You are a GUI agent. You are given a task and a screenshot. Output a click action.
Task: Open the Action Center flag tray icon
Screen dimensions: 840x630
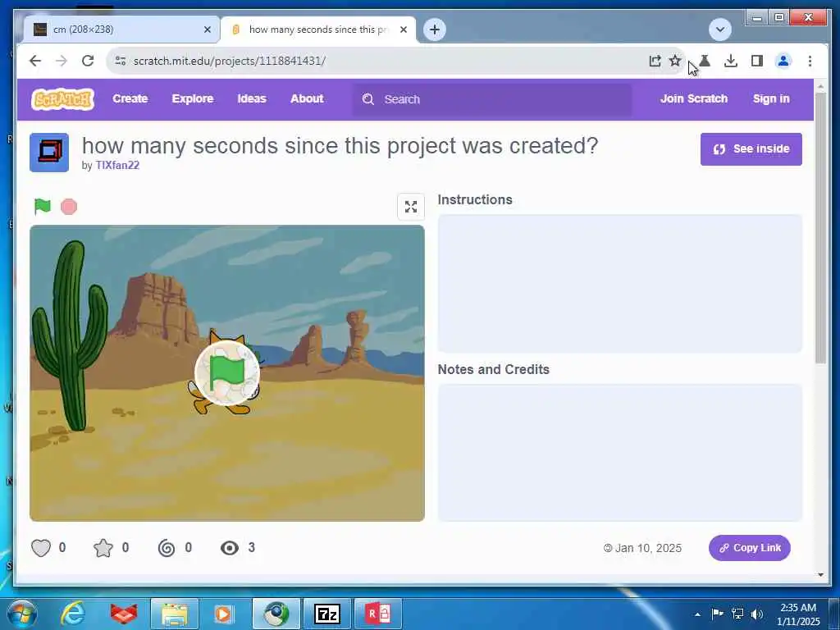pos(717,614)
